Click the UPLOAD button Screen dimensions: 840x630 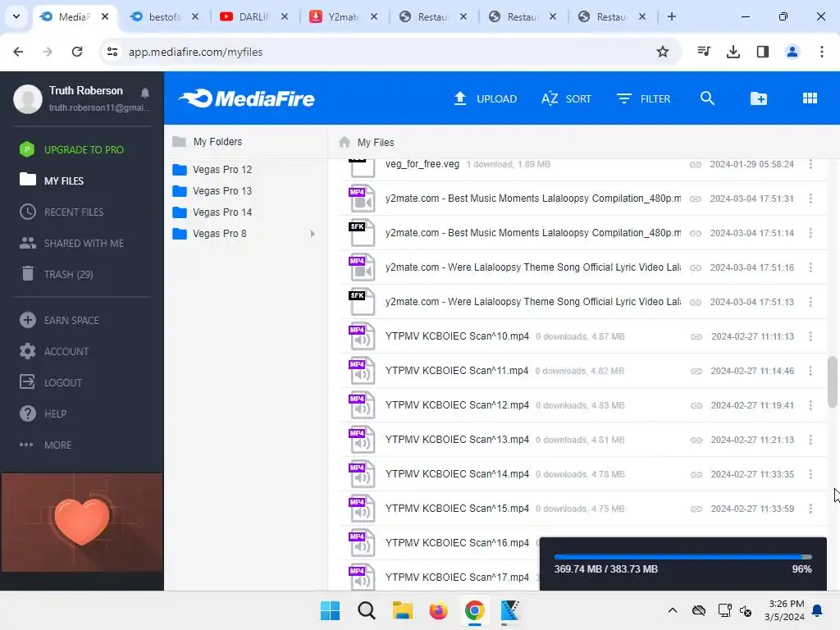point(485,98)
